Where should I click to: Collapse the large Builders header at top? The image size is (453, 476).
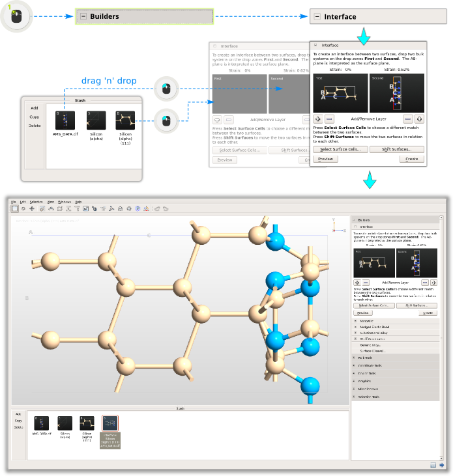pos(83,16)
